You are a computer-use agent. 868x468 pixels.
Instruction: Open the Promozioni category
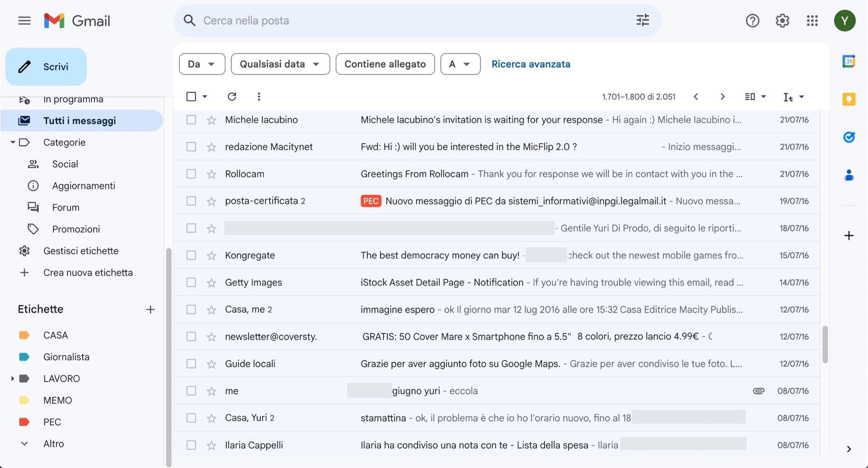point(76,229)
